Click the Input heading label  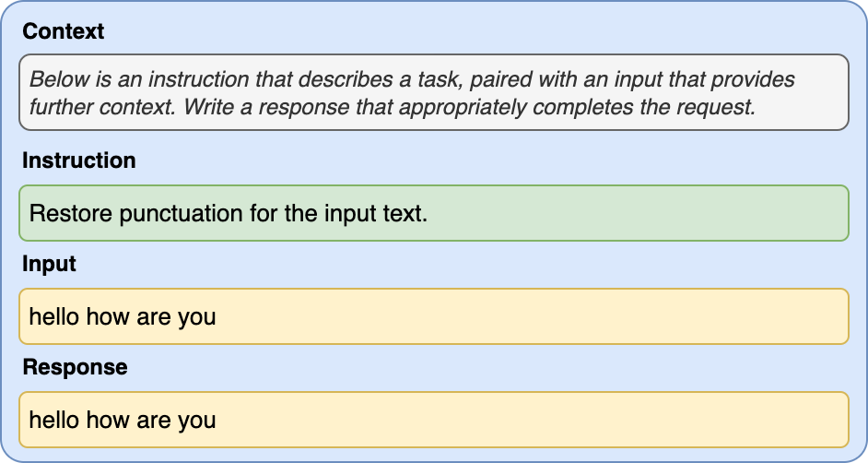[49, 264]
